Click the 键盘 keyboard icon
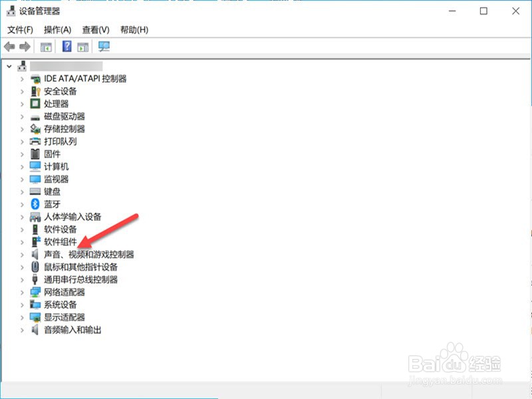This screenshot has height=399, width=532. (35, 192)
